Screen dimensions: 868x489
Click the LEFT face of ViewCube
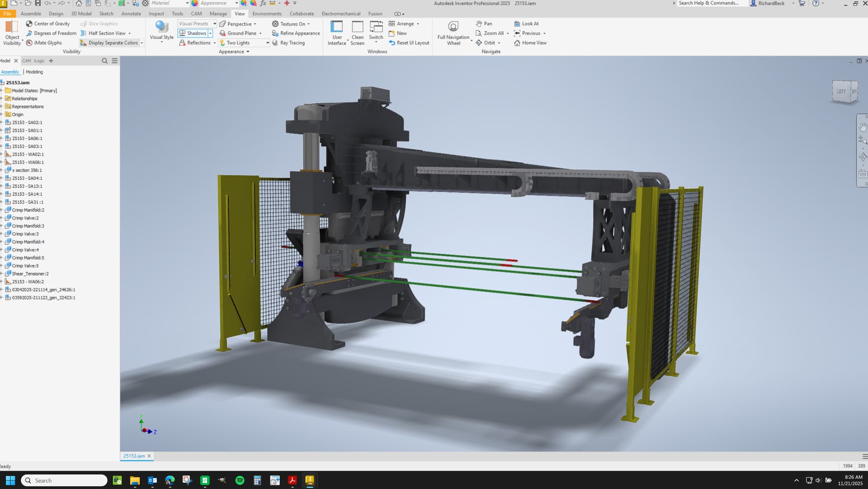pyautogui.click(x=841, y=91)
